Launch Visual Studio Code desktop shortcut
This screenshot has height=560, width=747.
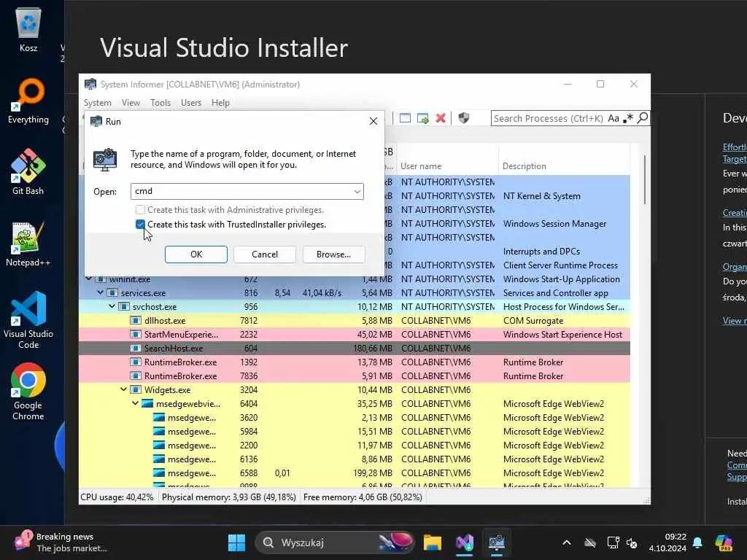[x=28, y=320]
